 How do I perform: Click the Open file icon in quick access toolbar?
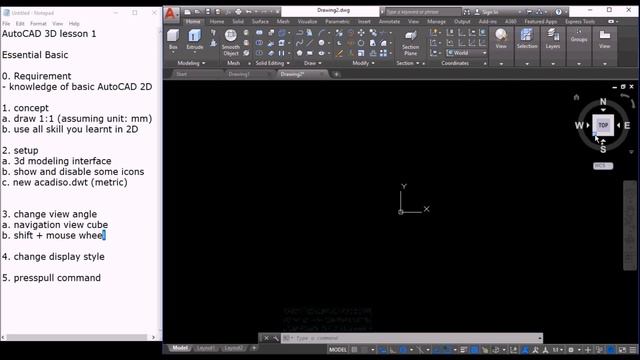[198, 12]
